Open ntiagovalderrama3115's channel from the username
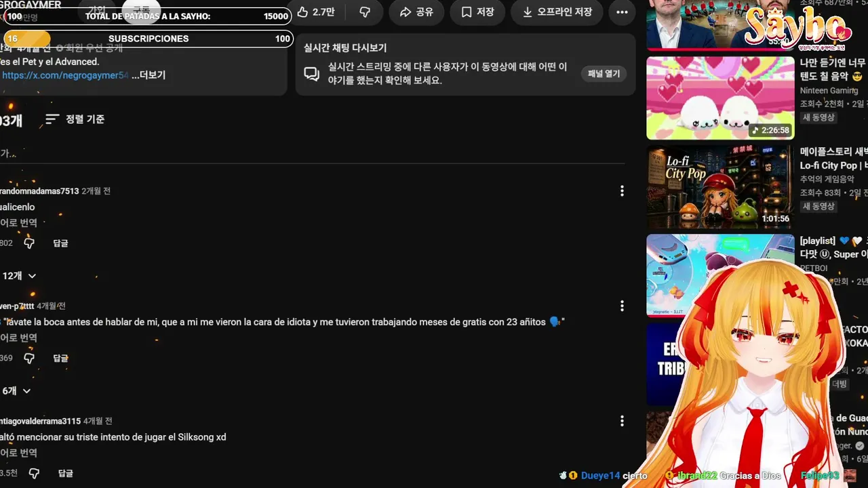The height and width of the screenshot is (488, 868). click(x=40, y=422)
